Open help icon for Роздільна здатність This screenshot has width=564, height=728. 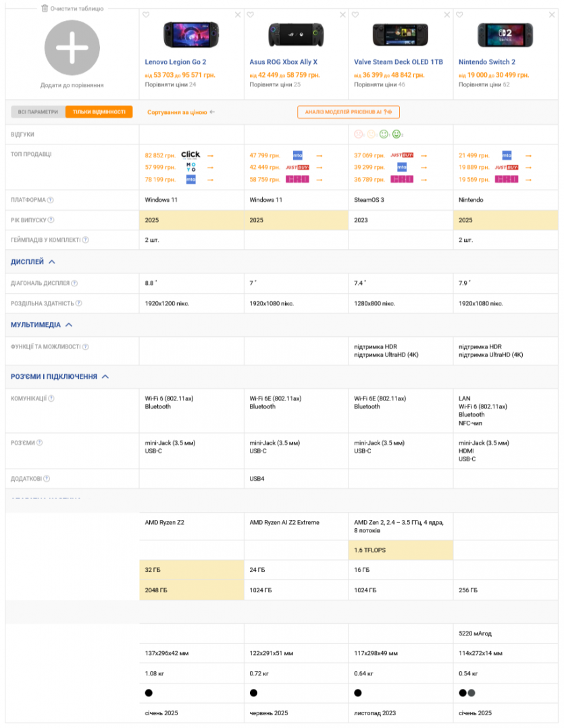(x=78, y=303)
